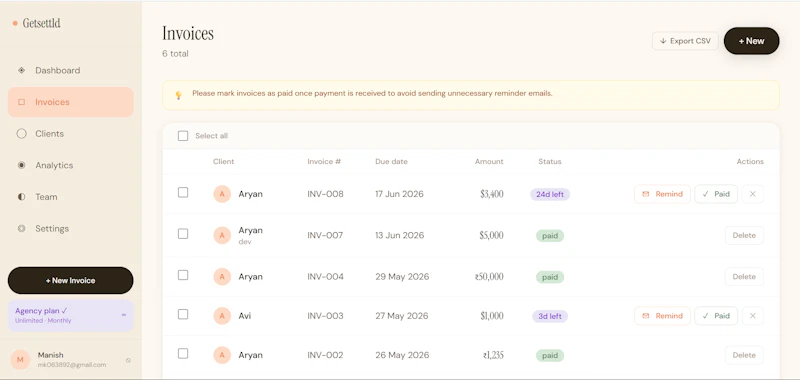Open the Manish account profile name

(51, 355)
